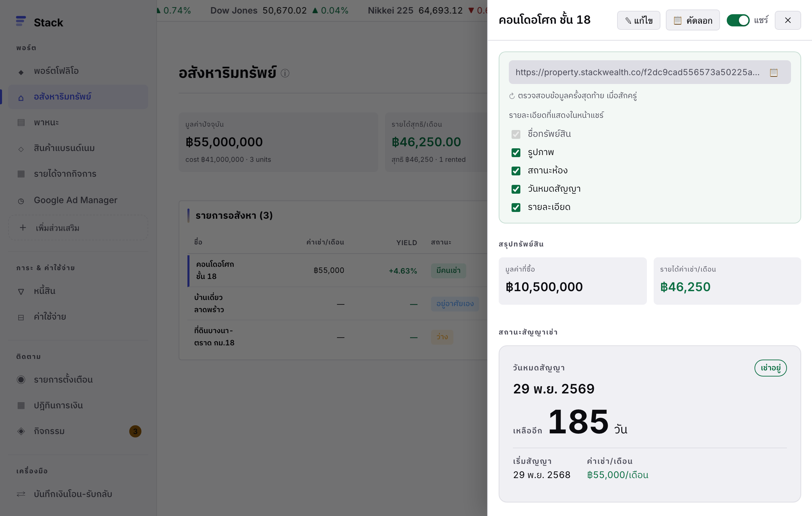Click the calendar icon beside ปฏิทินการเงิน
The height and width of the screenshot is (516, 812).
click(x=21, y=406)
